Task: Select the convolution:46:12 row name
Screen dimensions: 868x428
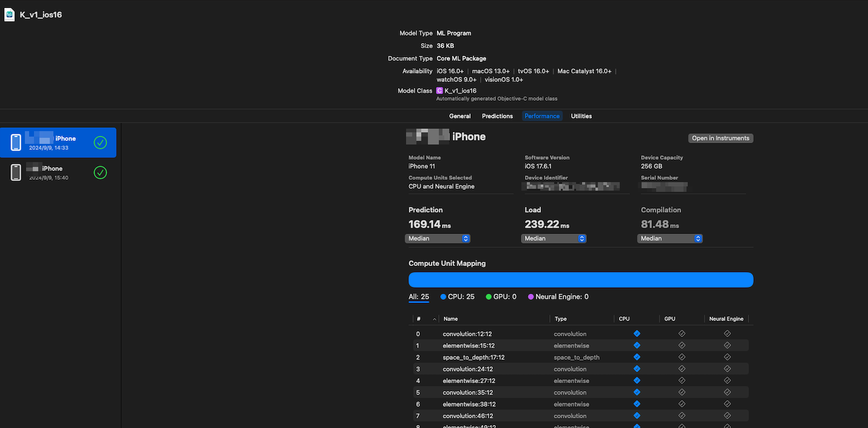Action: 468,416
